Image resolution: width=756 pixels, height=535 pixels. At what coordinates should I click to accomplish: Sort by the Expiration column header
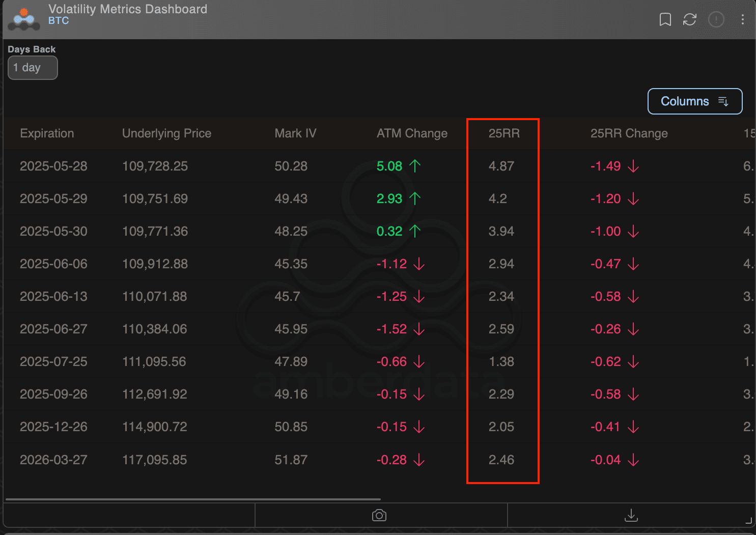(x=47, y=133)
